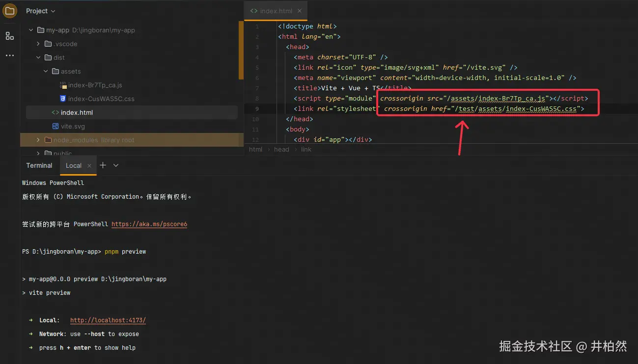Show more tool windows ellipsis

pos(10,55)
